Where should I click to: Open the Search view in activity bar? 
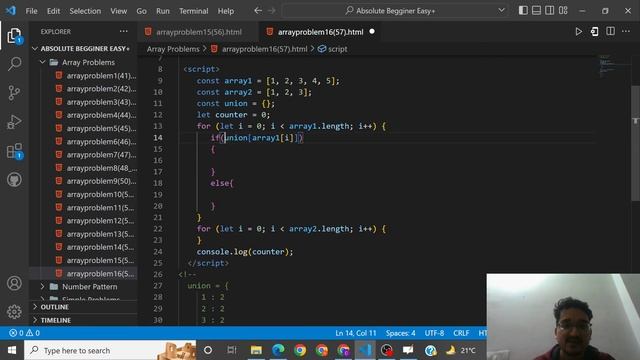point(14,64)
